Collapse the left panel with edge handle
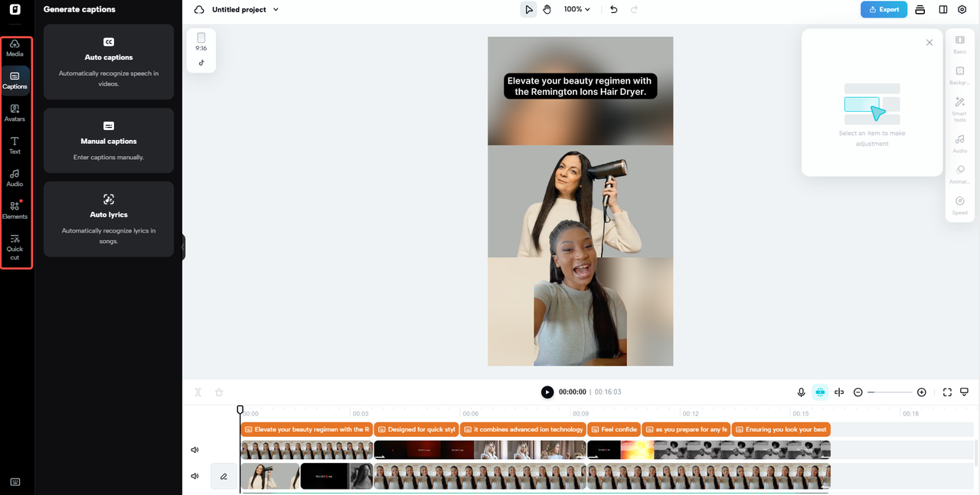 [x=184, y=246]
